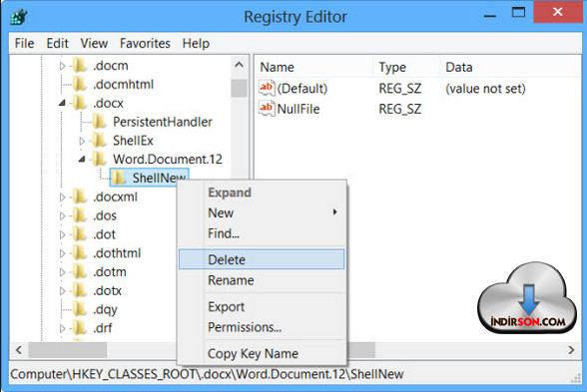Click REG_SZ type of NullFile row
This screenshot has width=587, height=392.
click(399, 110)
